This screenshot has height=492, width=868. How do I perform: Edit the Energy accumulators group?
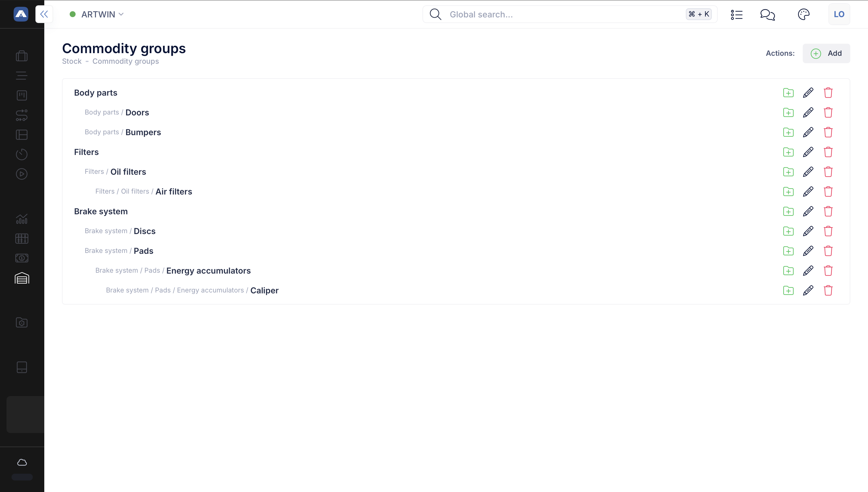coord(808,271)
